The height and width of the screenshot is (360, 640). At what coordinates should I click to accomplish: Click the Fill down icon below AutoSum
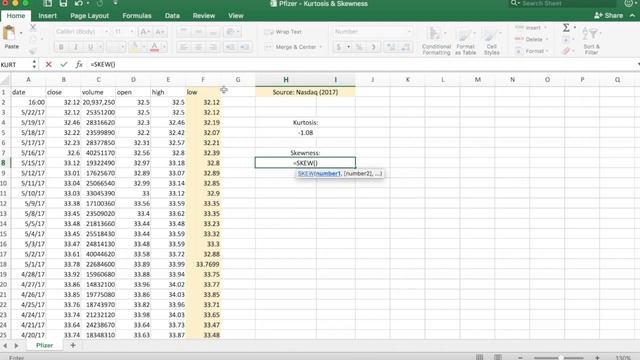pos(566,40)
